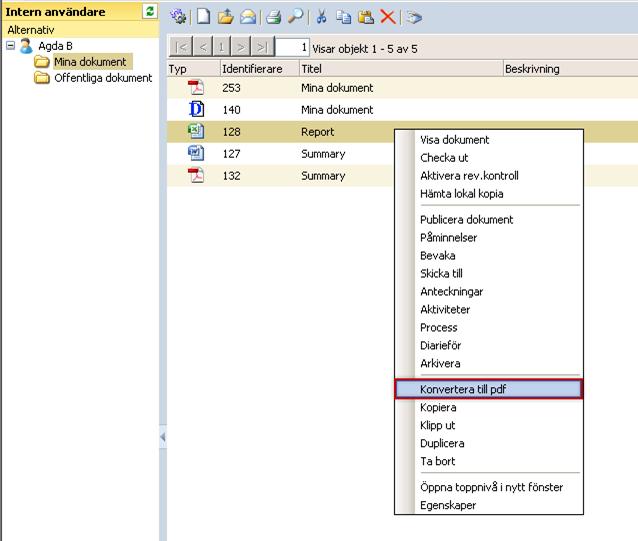Choose Aktivera rev.kontroll menu entry

[x=489, y=176]
